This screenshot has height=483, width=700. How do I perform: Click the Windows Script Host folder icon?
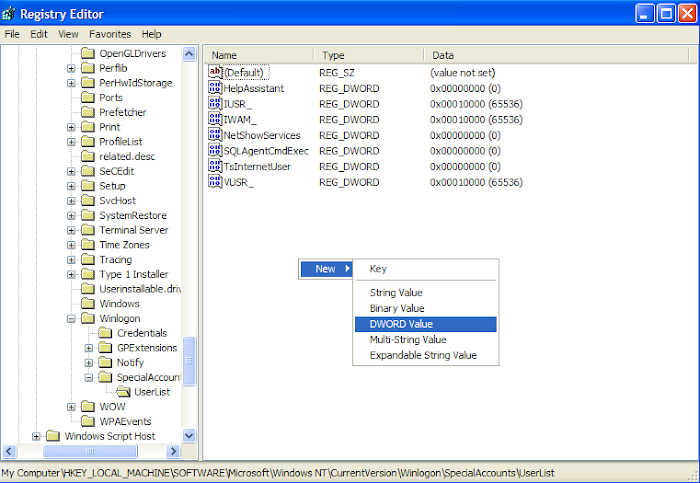tap(53, 436)
